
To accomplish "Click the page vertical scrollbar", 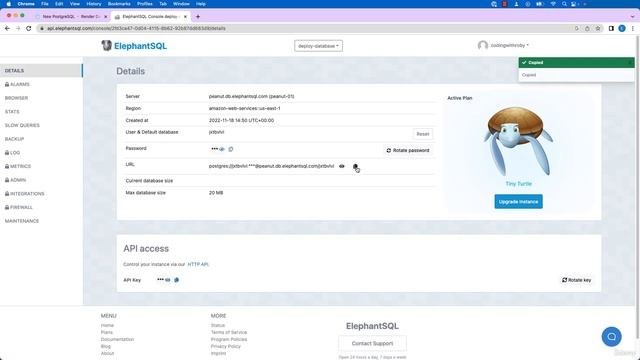I will [x=637, y=187].
